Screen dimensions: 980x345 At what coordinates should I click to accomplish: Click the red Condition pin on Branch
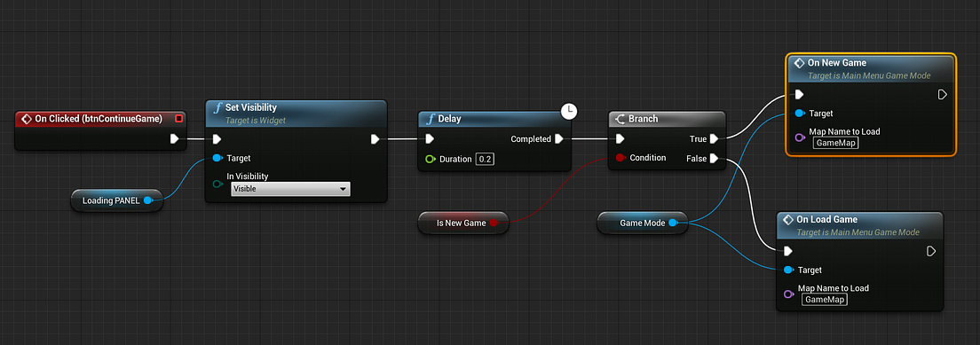[x=620, y=158]
